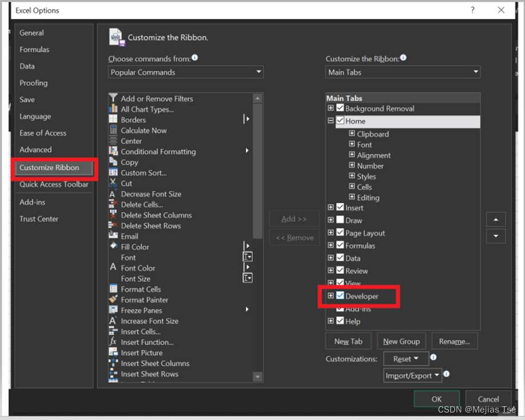Click the Delete Sheet Columns icon
525x420 pixels.
113,215
